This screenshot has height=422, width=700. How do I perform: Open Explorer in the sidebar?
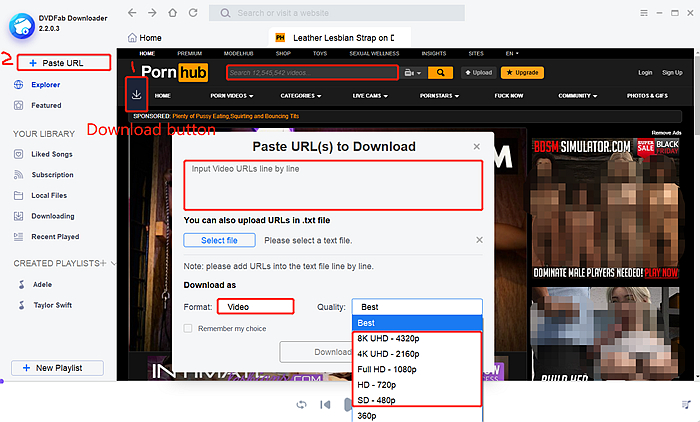45,84
